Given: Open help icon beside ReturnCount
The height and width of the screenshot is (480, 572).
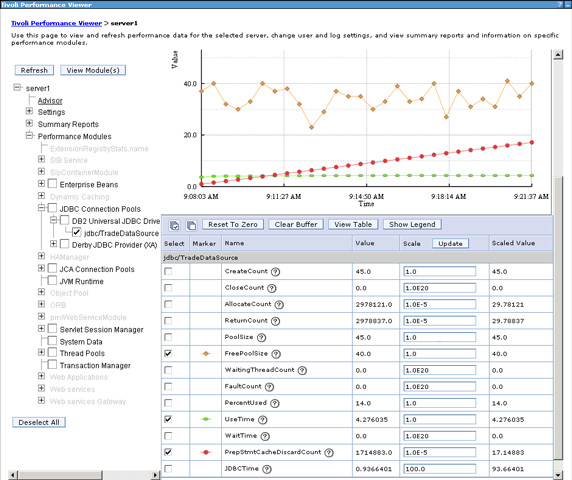Looking at the screenshot, I should pos(275,321).
